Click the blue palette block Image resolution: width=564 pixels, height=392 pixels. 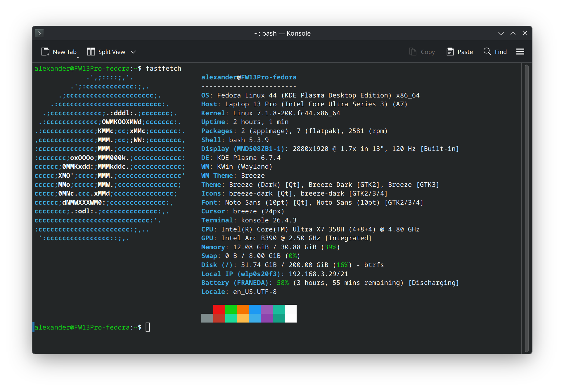pos(255,309)
